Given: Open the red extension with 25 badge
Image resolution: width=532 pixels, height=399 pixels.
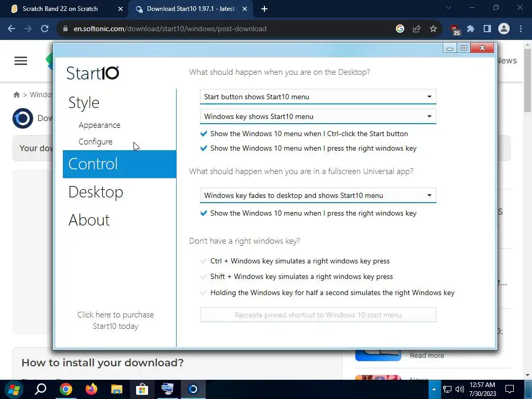Looking at the screenshot, I should (x=455, y=30).
